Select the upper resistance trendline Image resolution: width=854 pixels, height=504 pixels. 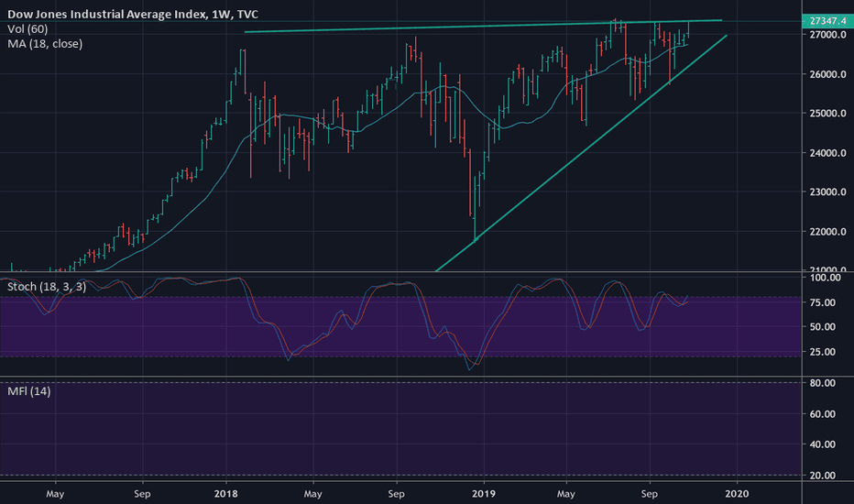[x=484, y=26]
